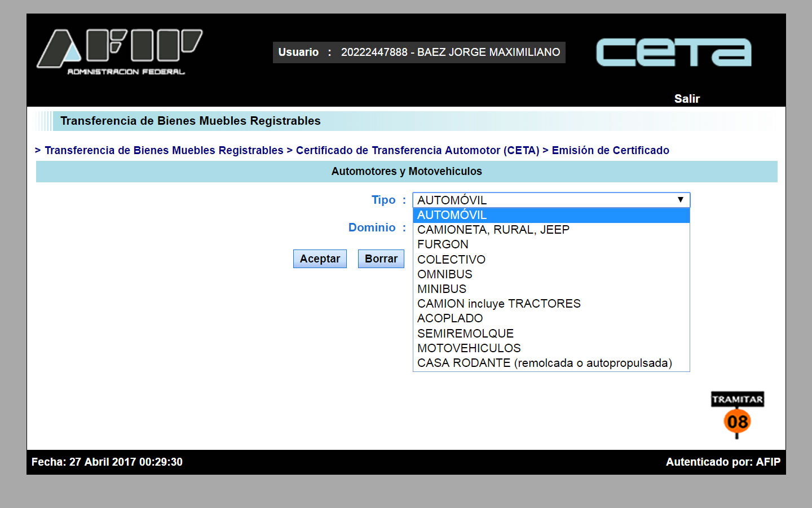
Task: Click the AFIP logo
Action: click(120, 52)
